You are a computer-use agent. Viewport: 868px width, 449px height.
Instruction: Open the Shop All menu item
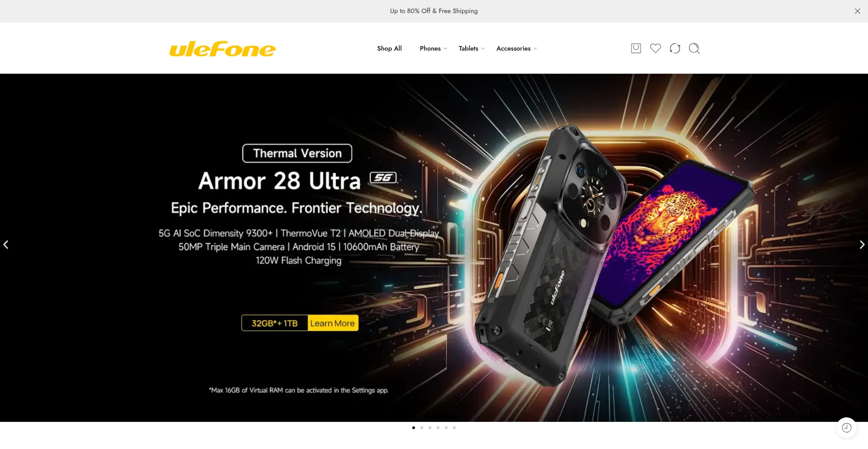[389, 48]
